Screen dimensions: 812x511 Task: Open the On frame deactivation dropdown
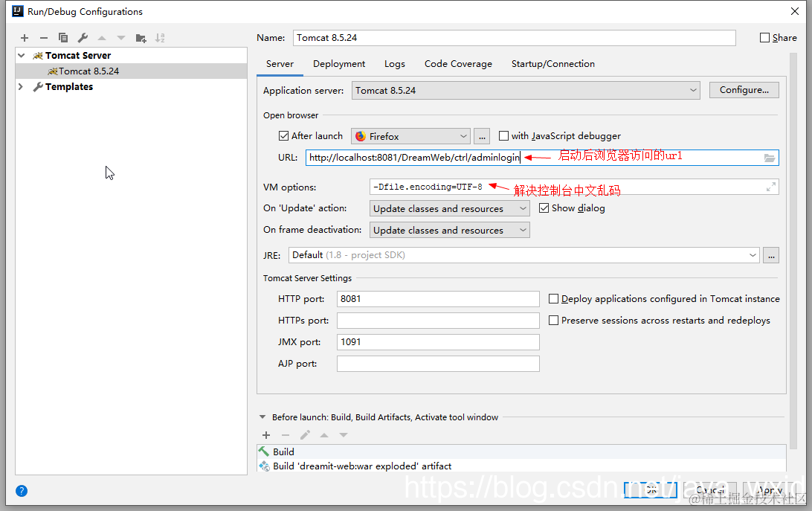tap(449, 230)
